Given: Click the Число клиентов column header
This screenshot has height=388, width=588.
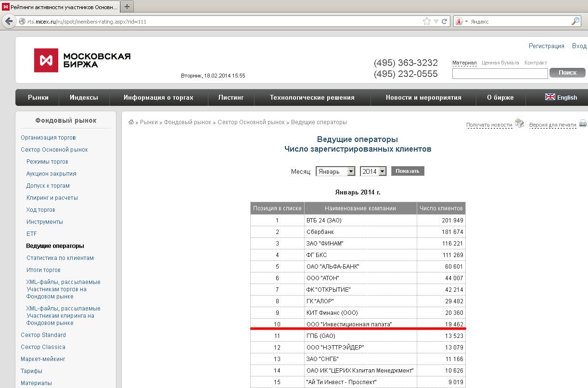Looking at the screenshot, I should tap(441, 208).
